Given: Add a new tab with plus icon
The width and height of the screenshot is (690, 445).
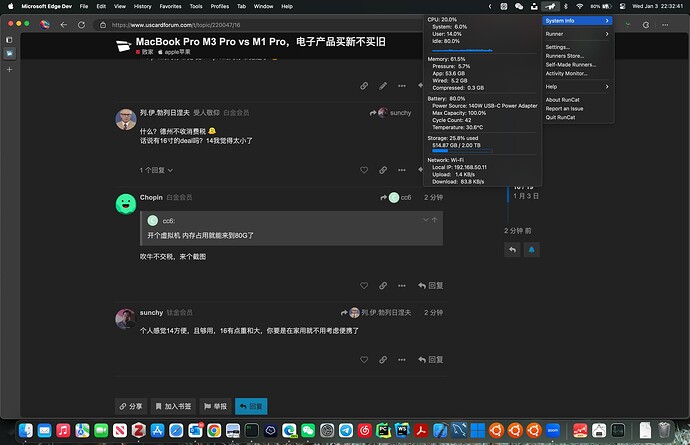Looking at the screenshot, I should pyautogui.click(x=9, y=69).
